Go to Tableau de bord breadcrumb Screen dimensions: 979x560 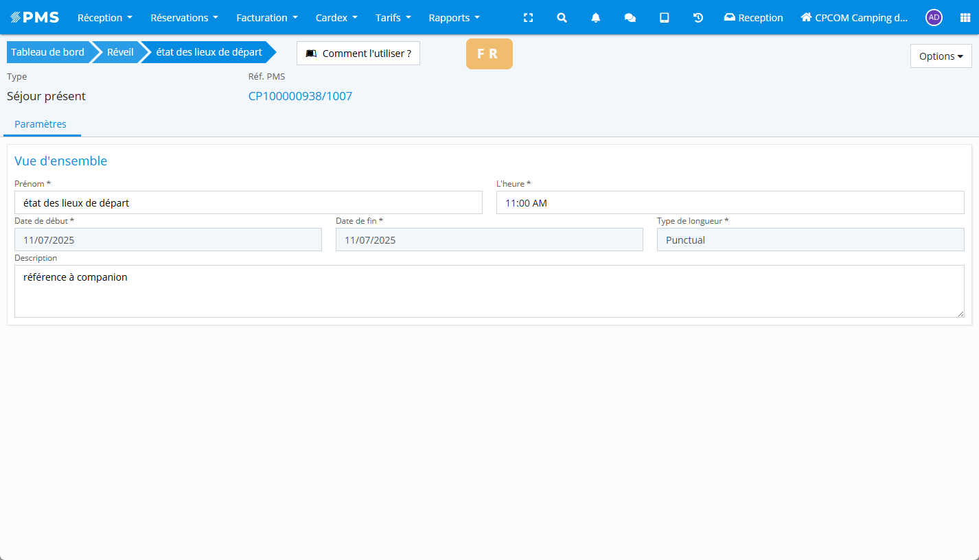click(47, 52)
